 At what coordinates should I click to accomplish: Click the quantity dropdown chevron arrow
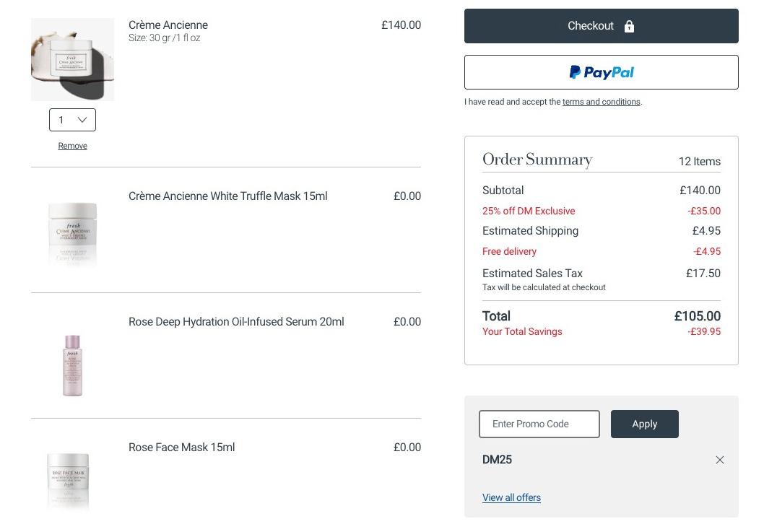tap(82, 120)
